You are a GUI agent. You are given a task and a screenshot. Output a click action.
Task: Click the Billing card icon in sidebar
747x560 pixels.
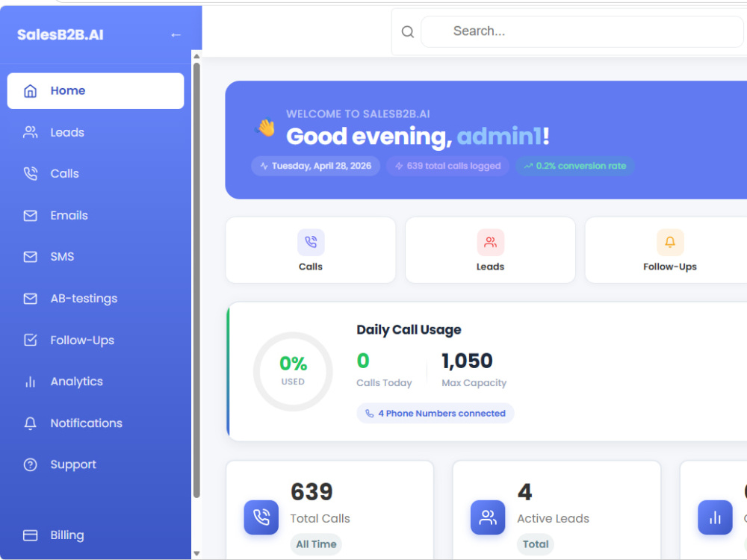(30, 535)
